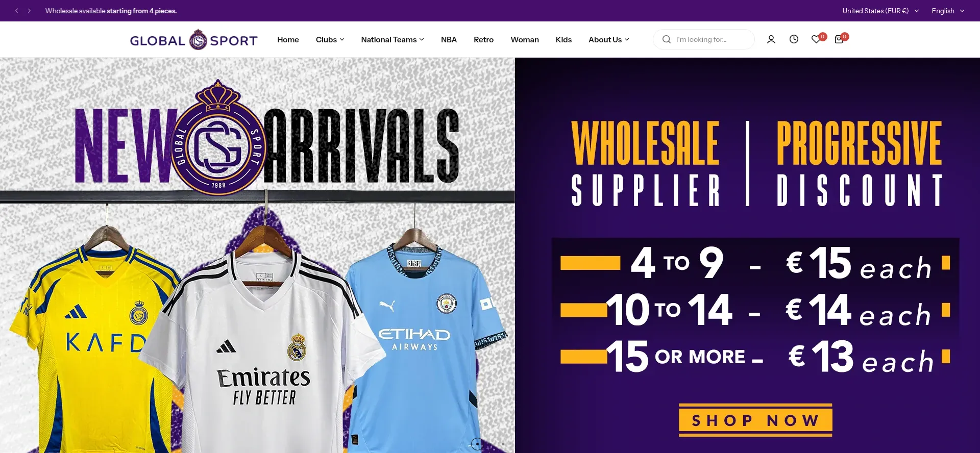Click the search magnifier icon
980x453 pixels.
tap(666, 39)
